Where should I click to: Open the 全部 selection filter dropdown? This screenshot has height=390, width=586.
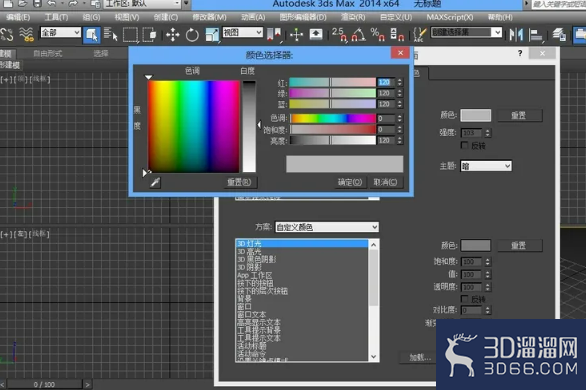pyautogui.click(x=60, y=32)
